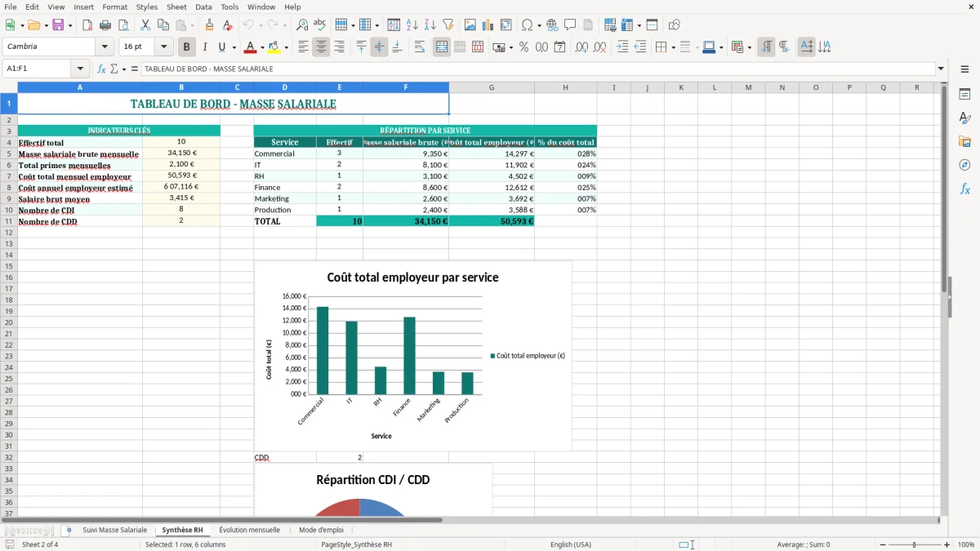Click the Save document icon
This screenshot has height=551, width=980.
pyautogui.click(x=58, y=25)
